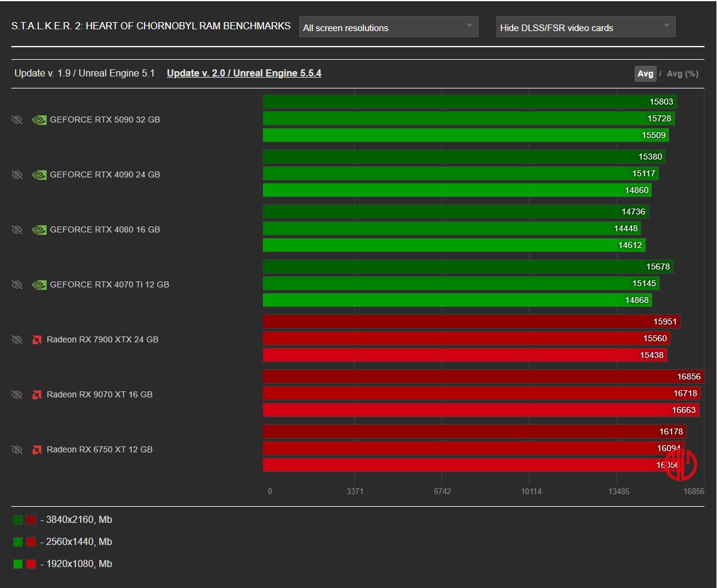Select the Avg (%) display mode

click(682, 73)
